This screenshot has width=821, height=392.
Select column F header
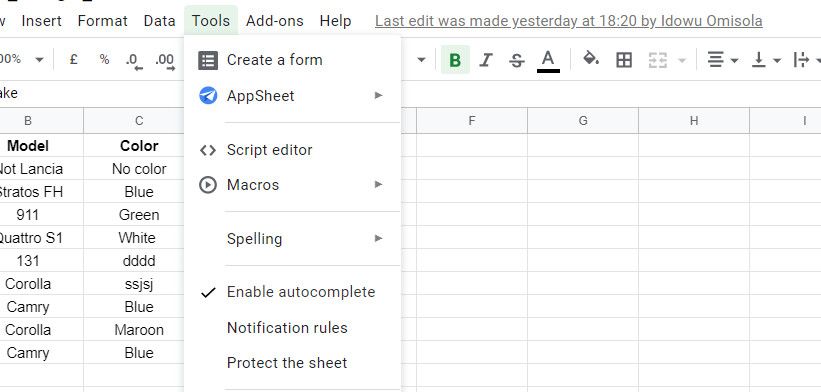[472, 121]
